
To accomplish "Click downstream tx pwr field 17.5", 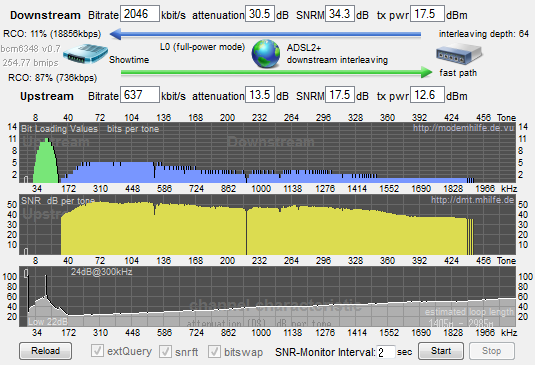I will (x=427, y=14).
